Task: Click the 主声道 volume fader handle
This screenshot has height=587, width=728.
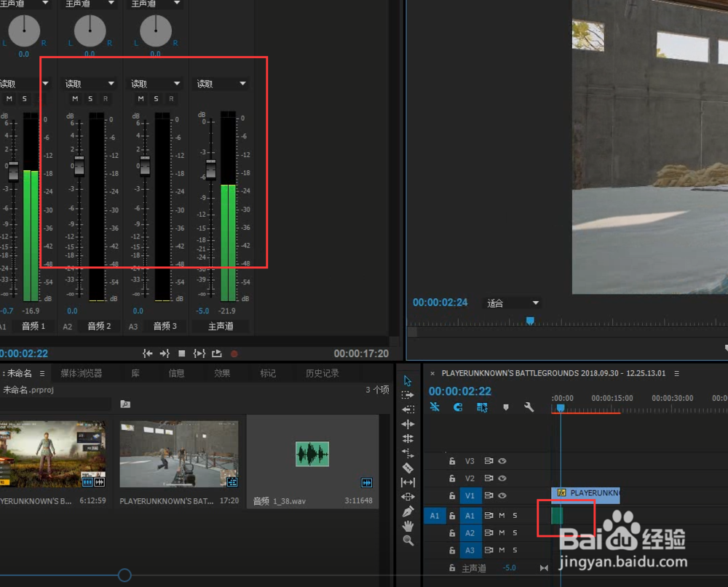Action: (x=211, y=169)
